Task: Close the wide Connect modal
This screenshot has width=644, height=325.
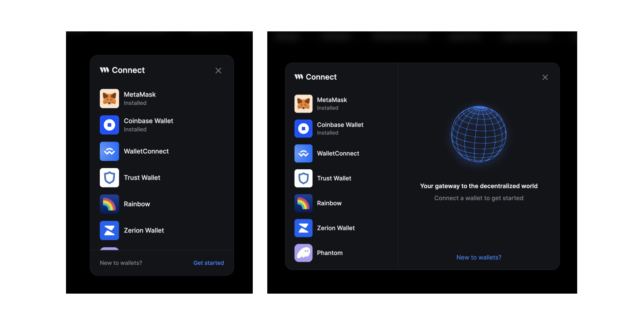Action: 545,77
